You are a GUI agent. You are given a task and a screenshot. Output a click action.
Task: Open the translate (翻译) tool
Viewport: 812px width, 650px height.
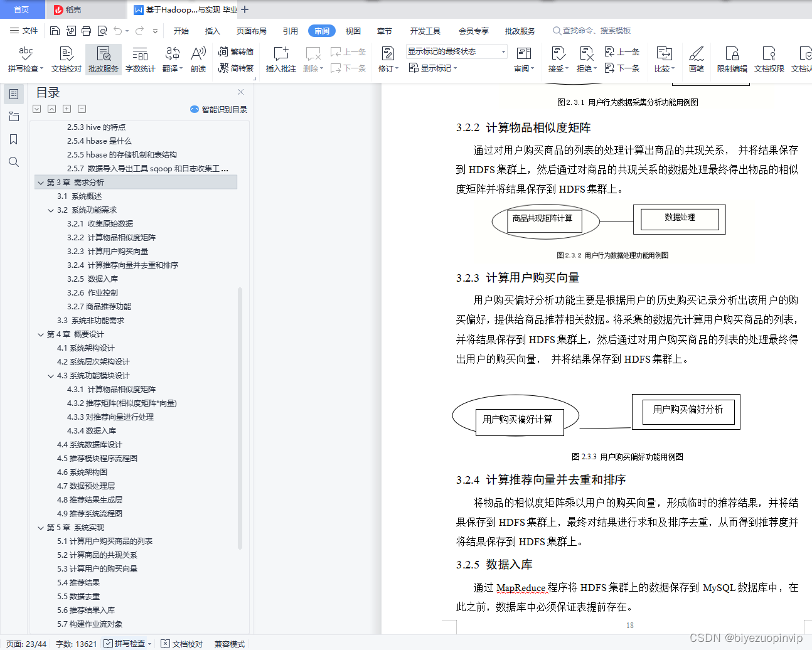[x=172, y=59]
